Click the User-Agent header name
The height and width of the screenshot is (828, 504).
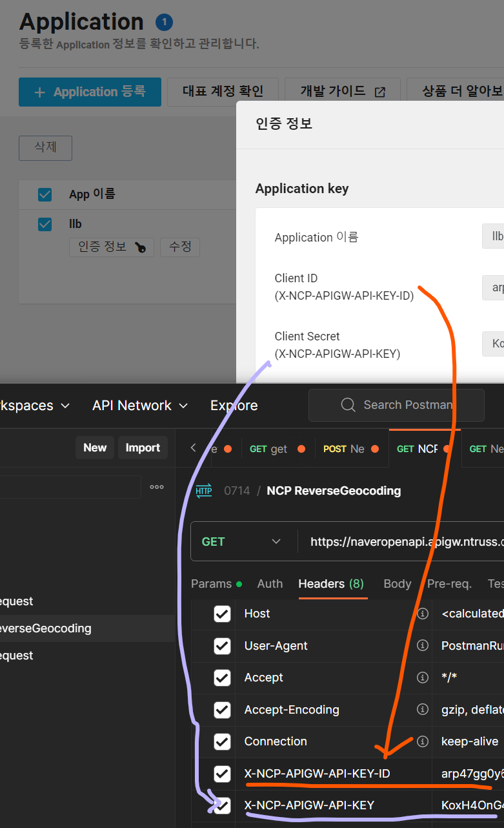[276, 646]
